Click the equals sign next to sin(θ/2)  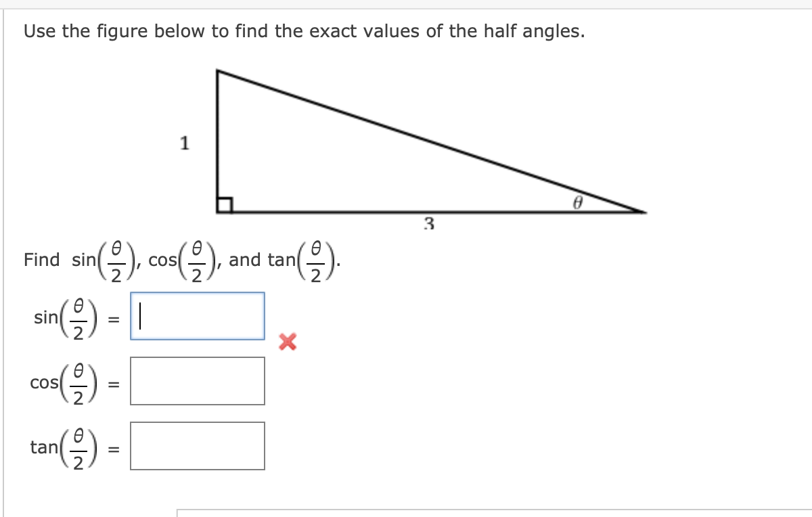[114, 318]
